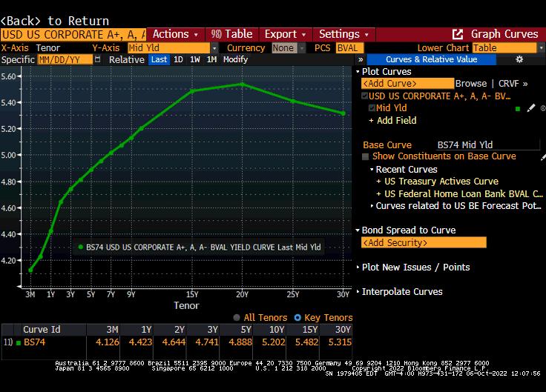Click the 30Y end data point on the curve

click(x=343, y=113)
